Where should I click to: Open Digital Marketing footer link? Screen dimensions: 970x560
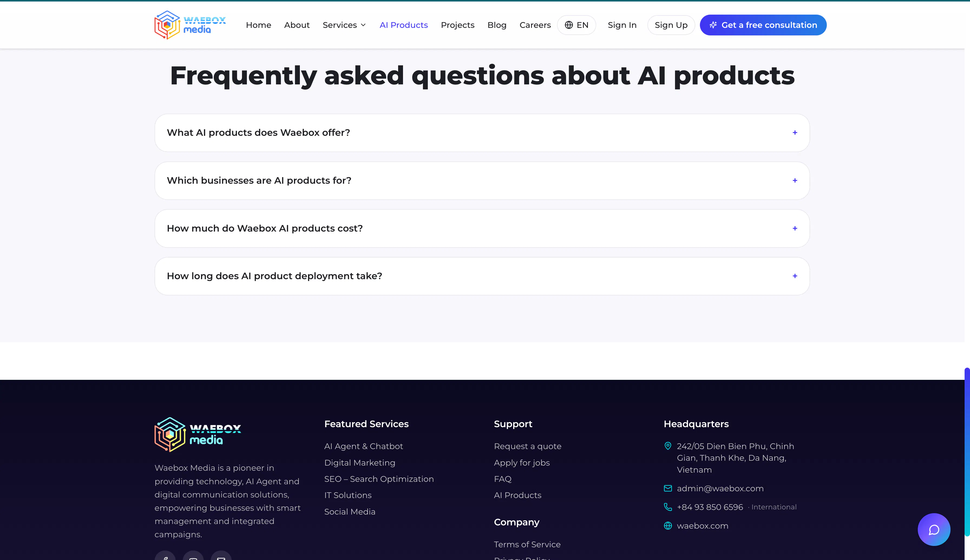(x=360, y=463)
